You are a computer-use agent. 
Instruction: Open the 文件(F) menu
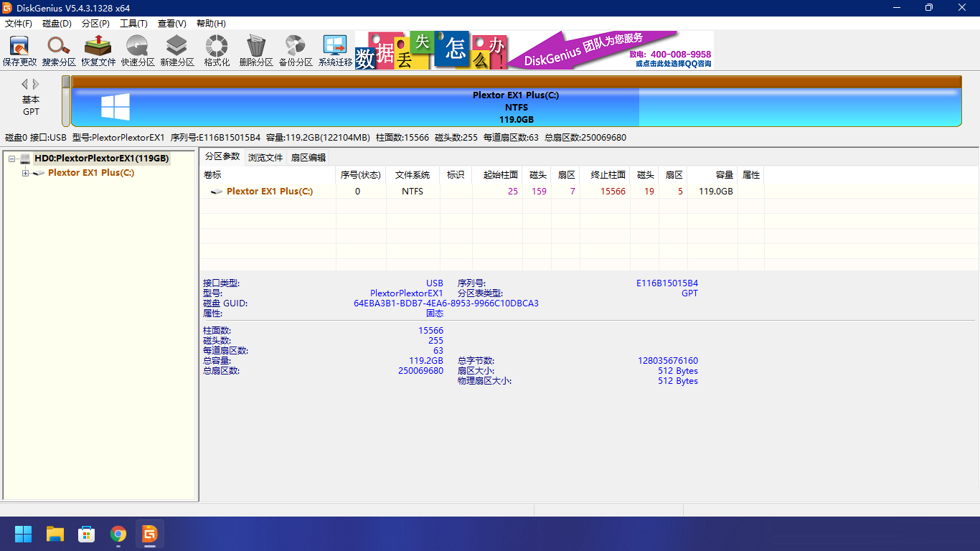[x=19, y=24]
